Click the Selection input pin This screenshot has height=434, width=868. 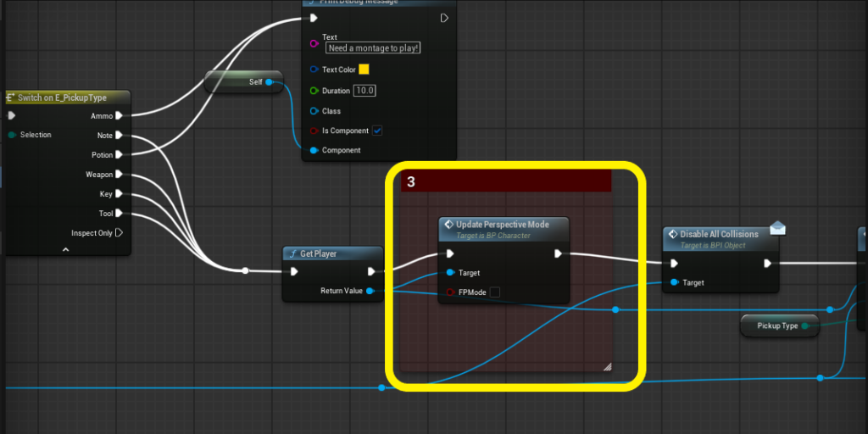coord(12,135)
